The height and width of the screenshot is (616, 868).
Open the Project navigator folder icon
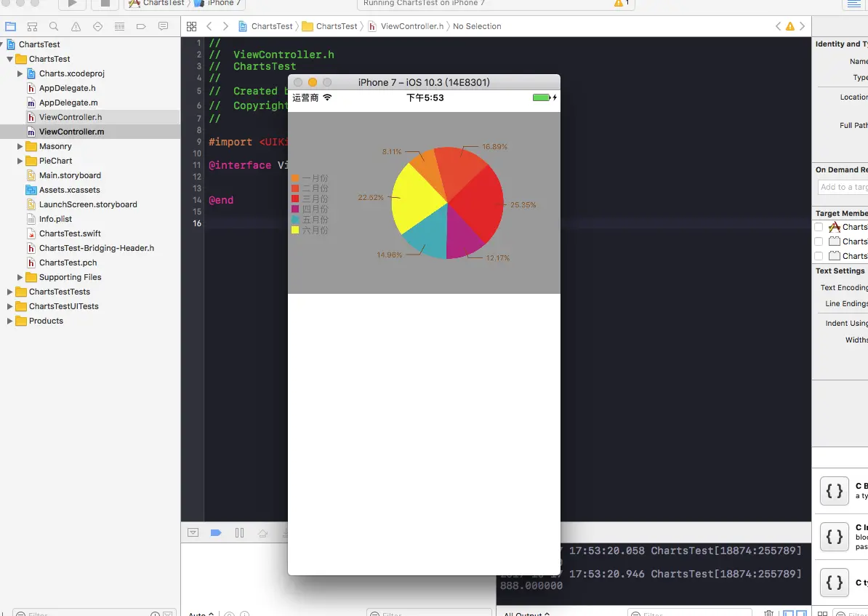point(10,26)
